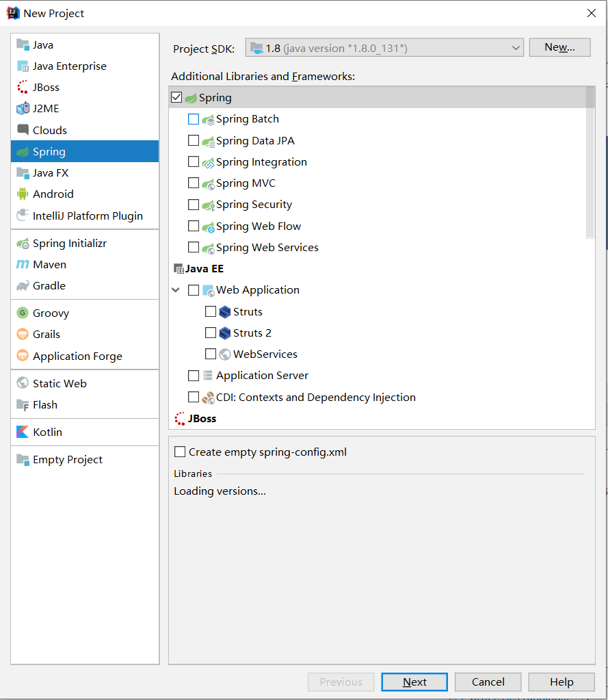Click the Spring Integration icon
Viewport: 608px width, 700px height.
click(x=208, y=162)
